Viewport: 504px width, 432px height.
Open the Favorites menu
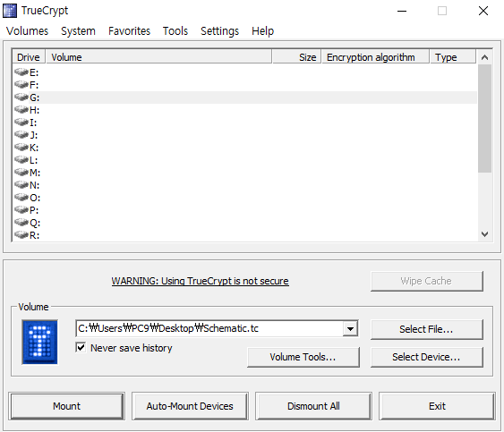(129, 31)
